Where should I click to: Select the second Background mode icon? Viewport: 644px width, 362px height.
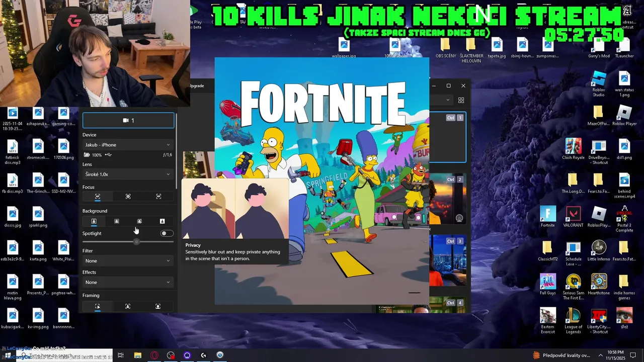(x=117, y=221)
